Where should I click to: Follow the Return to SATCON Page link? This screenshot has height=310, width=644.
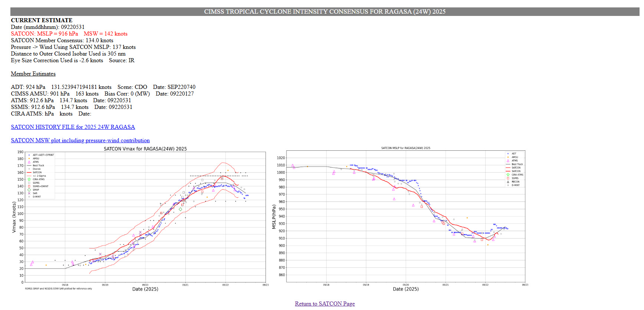tap(324, 304)
